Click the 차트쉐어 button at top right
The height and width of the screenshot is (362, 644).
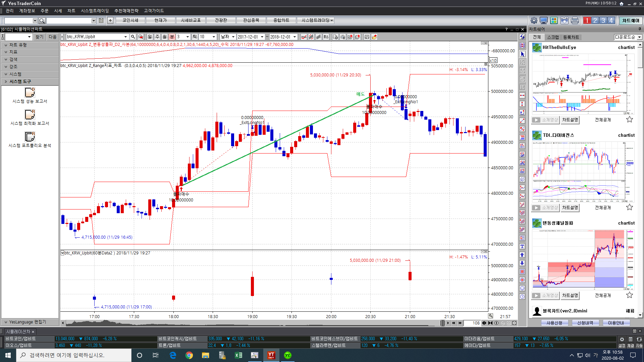pyautogui.click(x=630, y=20)
